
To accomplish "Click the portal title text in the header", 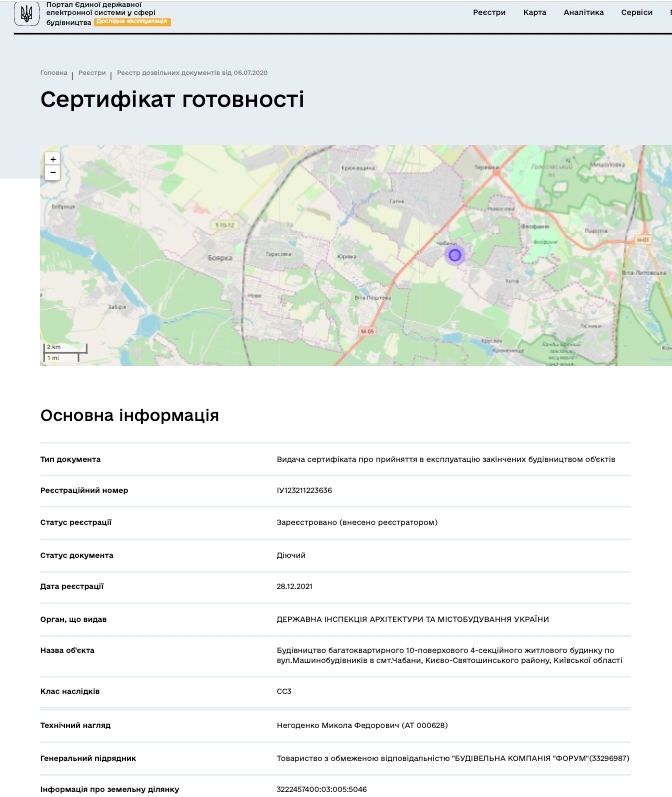I will [x=101, y=13].
